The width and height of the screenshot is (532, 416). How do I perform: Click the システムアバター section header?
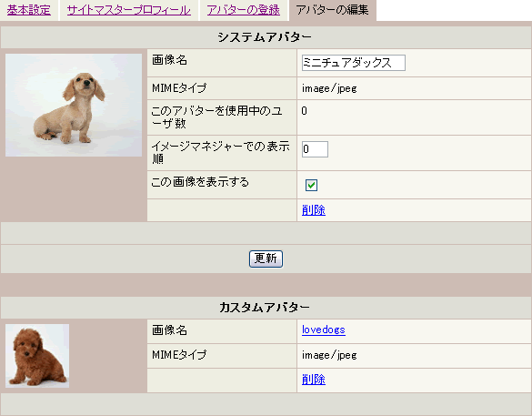[x=265, y=36]
